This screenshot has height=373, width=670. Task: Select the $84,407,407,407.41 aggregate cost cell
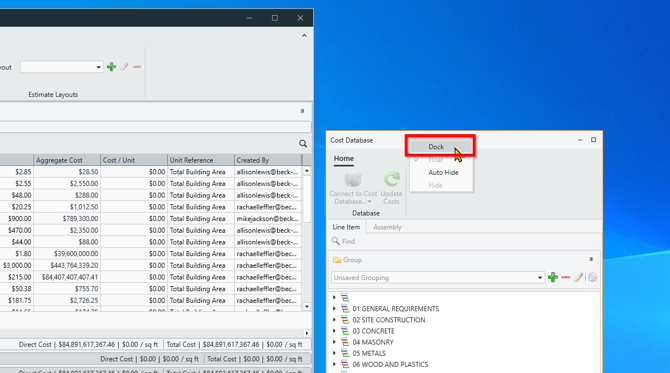(67, 277)
